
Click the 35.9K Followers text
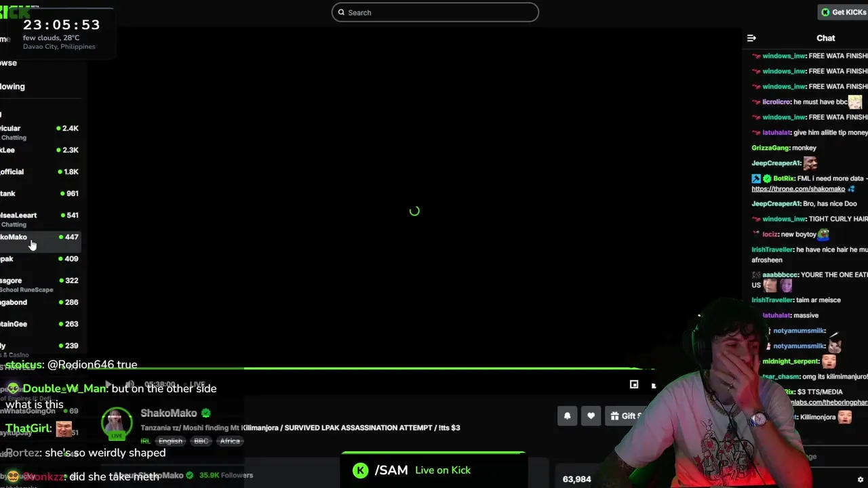click(x=226, y=476)
